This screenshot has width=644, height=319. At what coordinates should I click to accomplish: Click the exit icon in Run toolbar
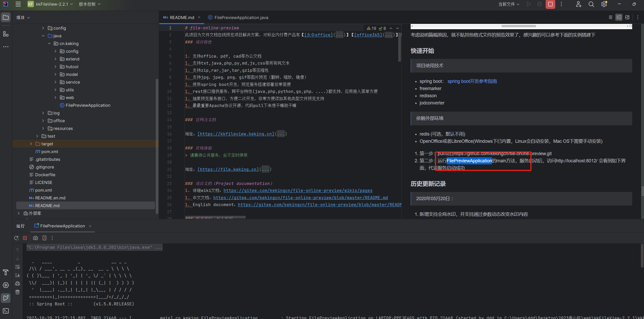44,238
